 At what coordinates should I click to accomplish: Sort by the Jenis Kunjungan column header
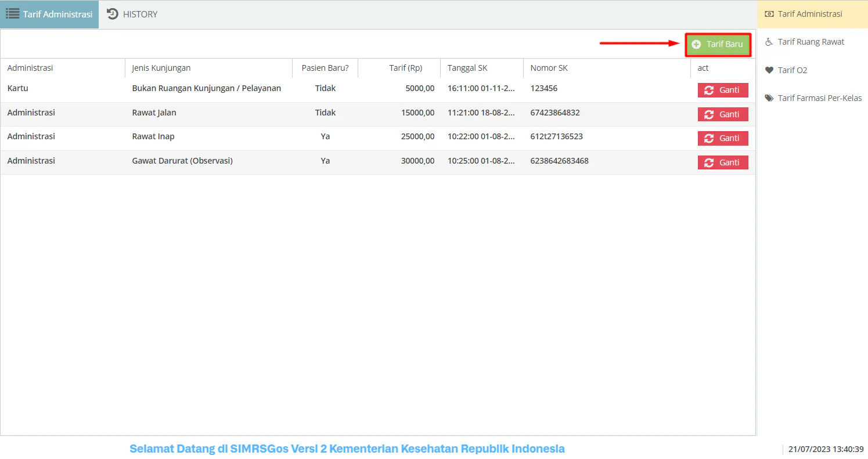point(209,68)
